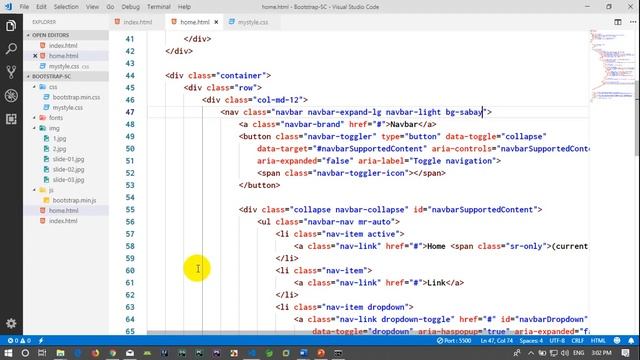The image size is (640, 360).
Task: Open the Edit menu
Action: 41,7
